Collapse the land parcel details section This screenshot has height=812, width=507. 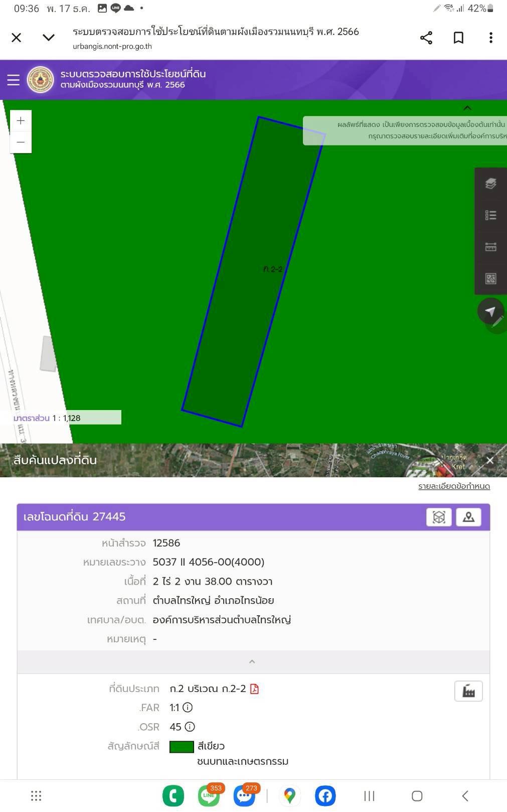pos(252,662)
